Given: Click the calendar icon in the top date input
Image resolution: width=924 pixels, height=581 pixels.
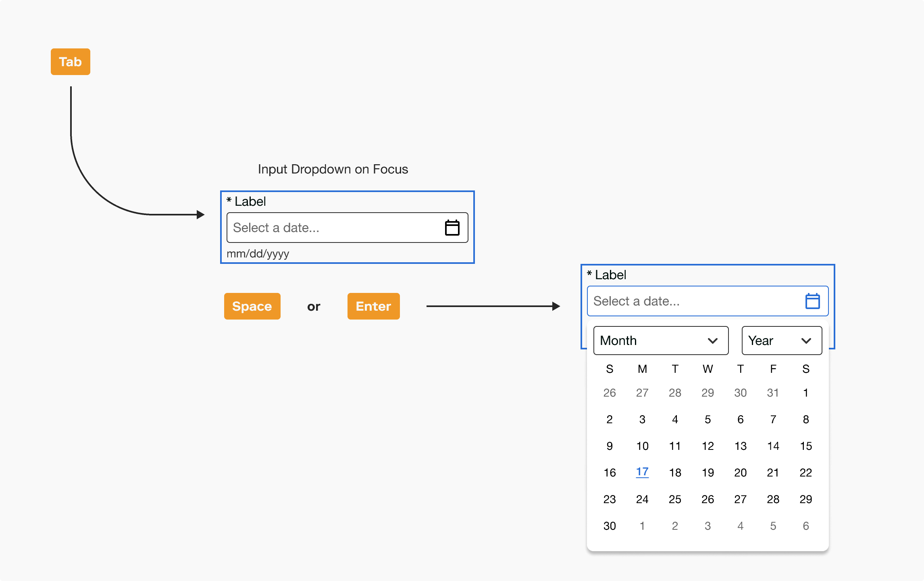Looking at the screenshot, I should [x=452, y=227].
